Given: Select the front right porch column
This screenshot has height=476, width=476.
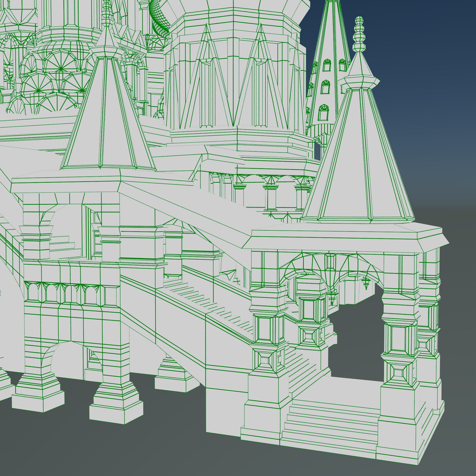Looking at the screenshot, I should tap(400, 345).
